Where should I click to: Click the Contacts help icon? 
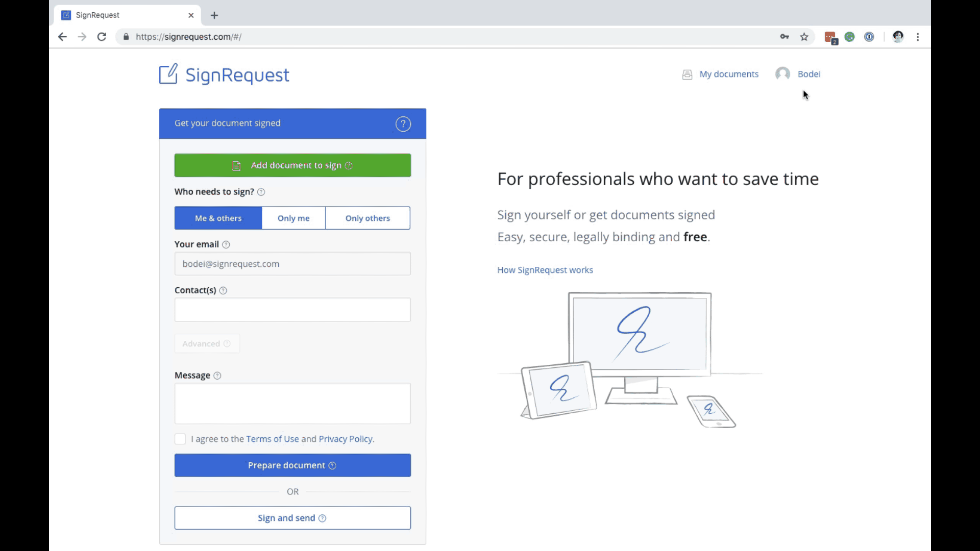pos(224,291)
